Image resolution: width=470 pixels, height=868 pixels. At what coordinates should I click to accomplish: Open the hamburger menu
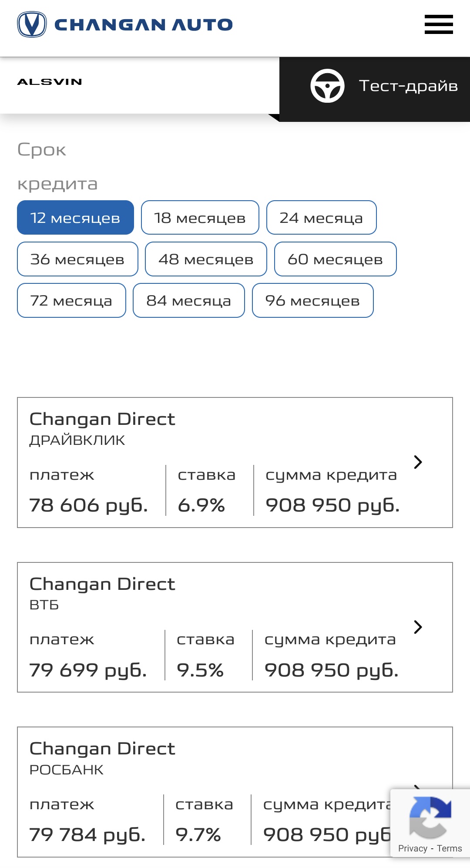(439, 24)
